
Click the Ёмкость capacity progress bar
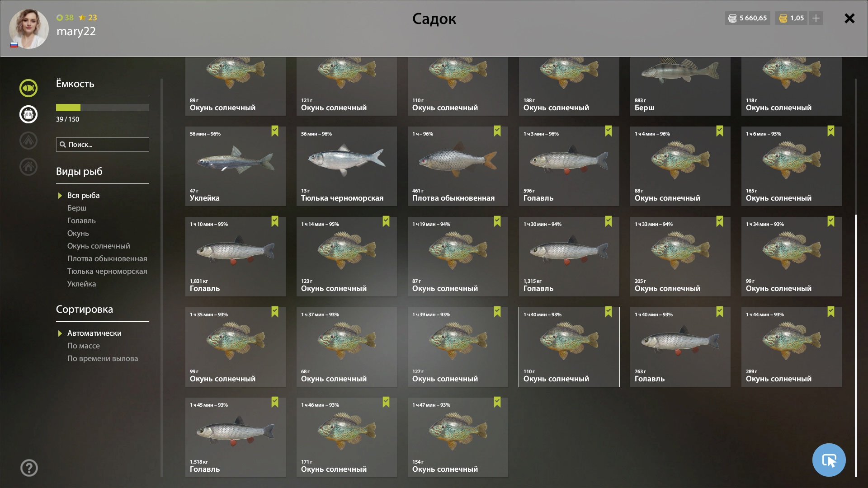click(103, 108)
